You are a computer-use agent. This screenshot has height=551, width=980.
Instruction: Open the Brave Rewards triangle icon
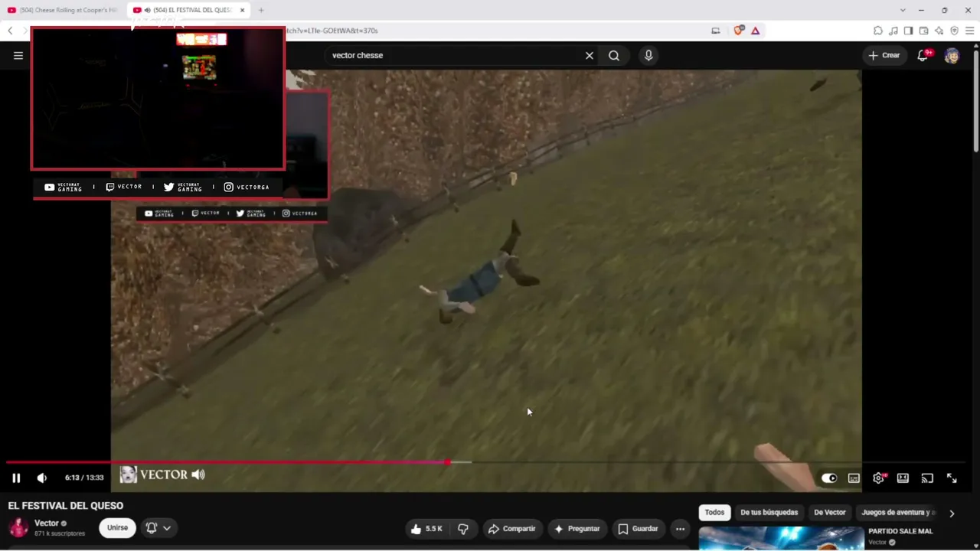coord(755,31)
